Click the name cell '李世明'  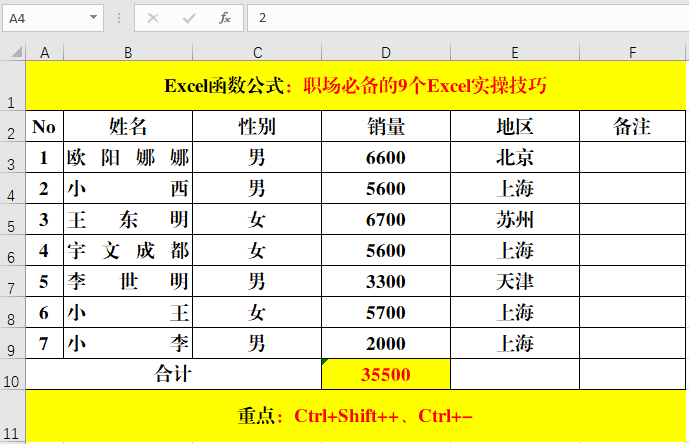128,281
